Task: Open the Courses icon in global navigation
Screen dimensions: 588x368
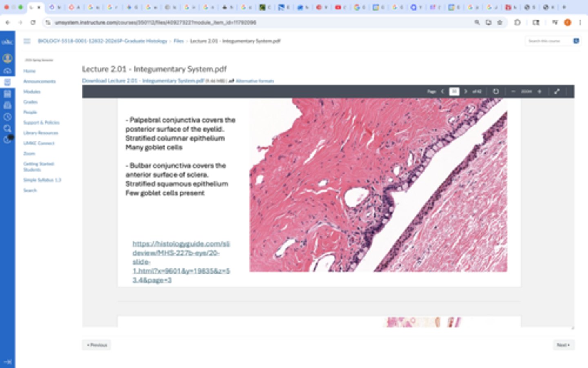Action: pos(7,82)
